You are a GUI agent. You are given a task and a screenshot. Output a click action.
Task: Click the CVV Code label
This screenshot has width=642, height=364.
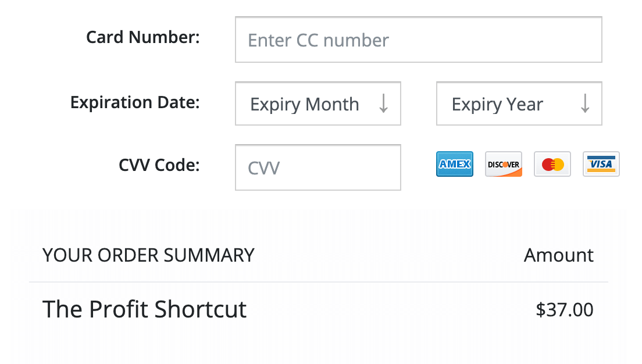coord(159,165)
